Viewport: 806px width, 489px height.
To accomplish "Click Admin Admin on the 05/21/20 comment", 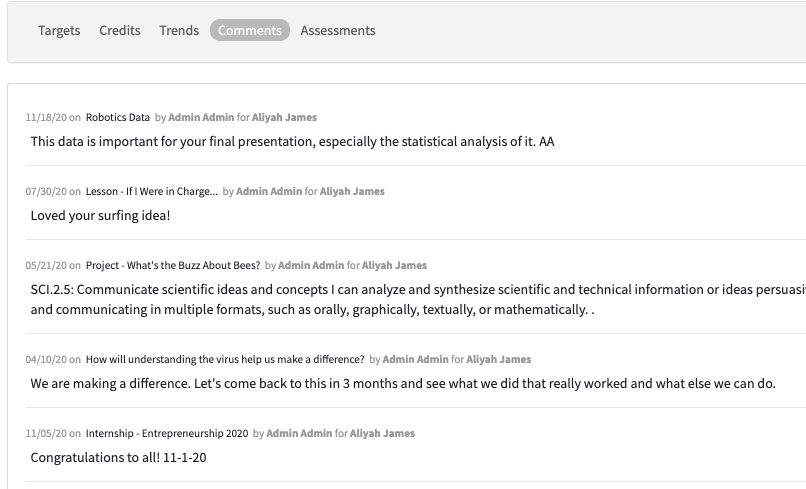I will point(311,265).
